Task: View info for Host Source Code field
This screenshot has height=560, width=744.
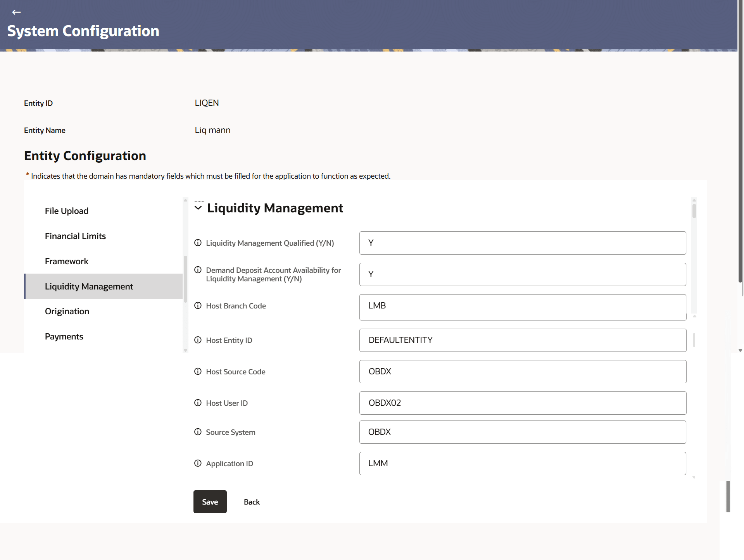Action: tap(198, 371)
